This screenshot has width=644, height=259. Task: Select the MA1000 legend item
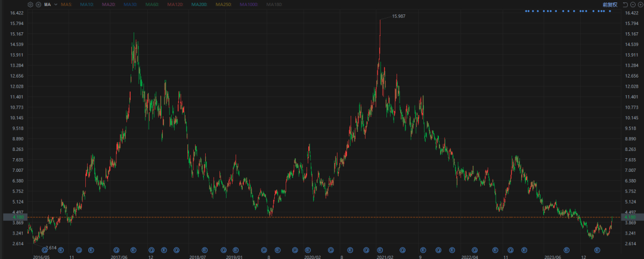click(x=249, y=4)
